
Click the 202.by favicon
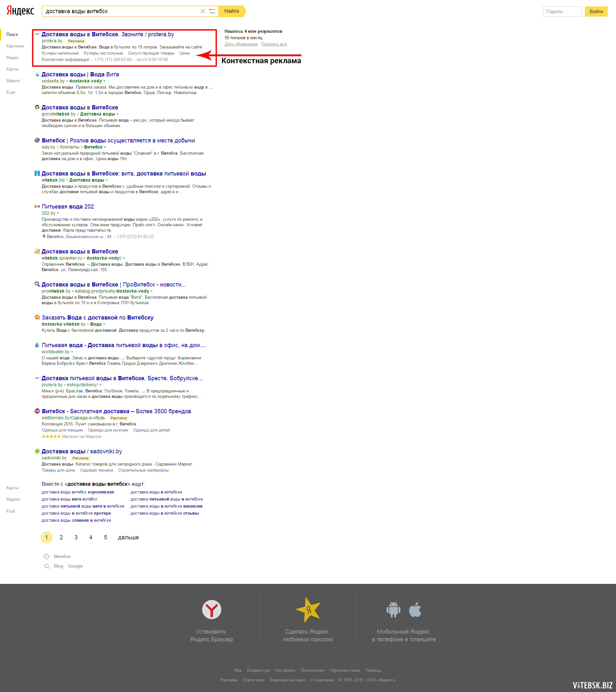[x=37, y=207]
